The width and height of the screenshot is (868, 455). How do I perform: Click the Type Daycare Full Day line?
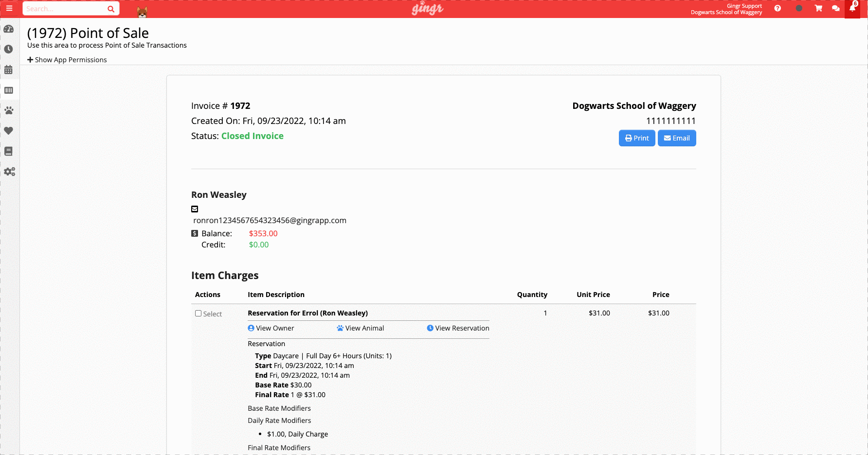tap(324, 356)
